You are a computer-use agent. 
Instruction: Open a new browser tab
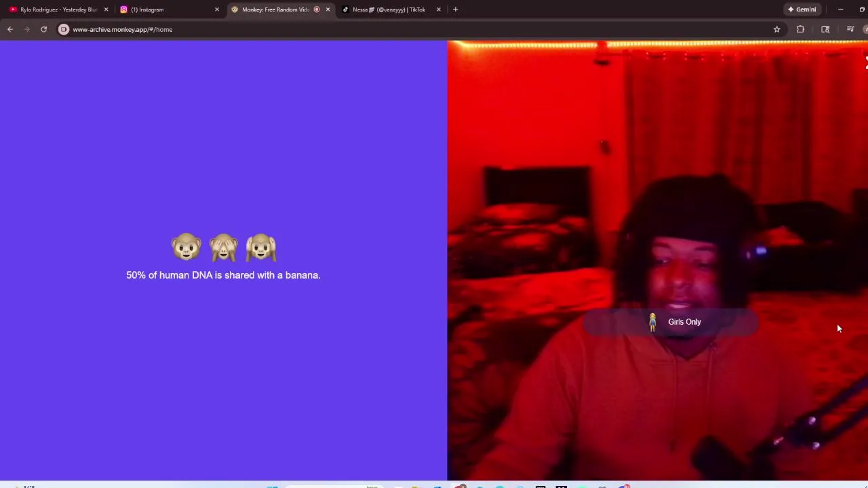pos(455,9)
